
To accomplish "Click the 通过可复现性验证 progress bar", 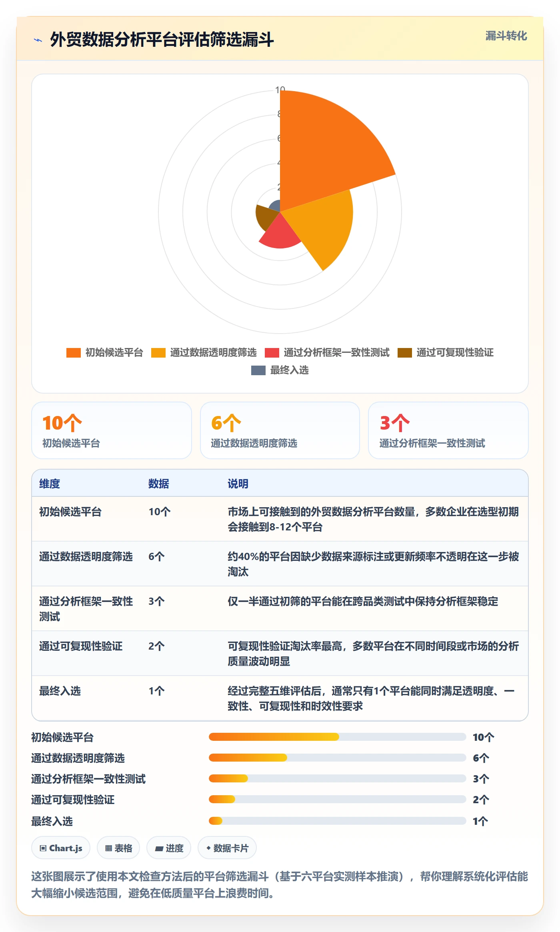I will [337, 799].
